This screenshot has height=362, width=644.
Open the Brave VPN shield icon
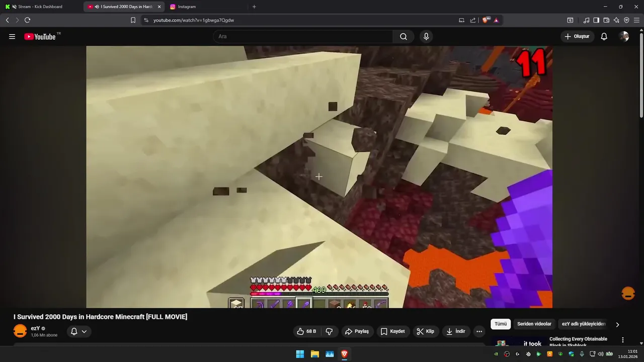click(x=626, y=20)
